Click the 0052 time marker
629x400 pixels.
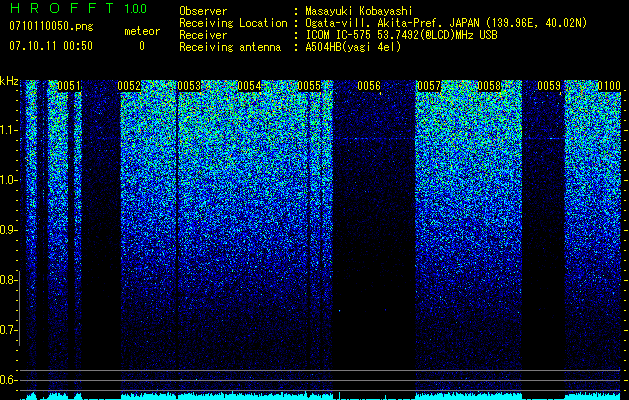129,86
